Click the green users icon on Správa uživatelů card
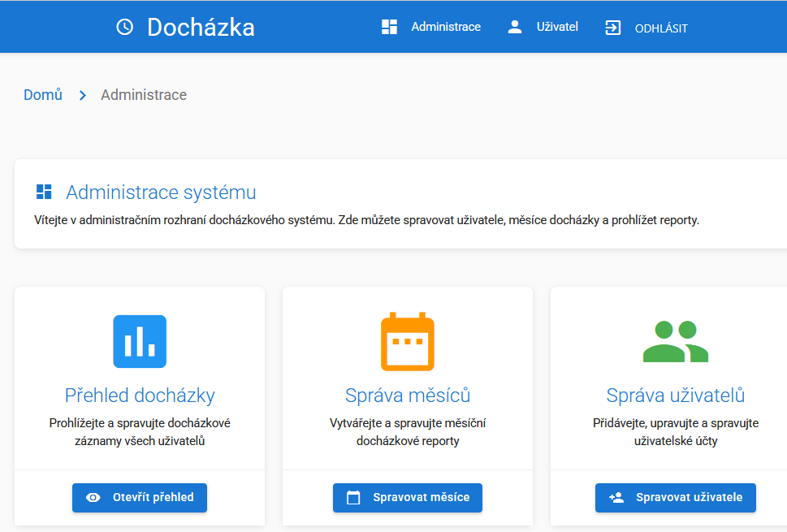This screenshot has width=787, height=532. click(x=675, y=341)
